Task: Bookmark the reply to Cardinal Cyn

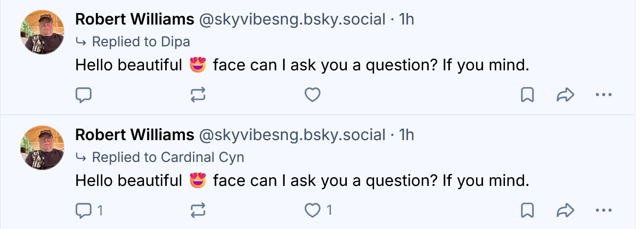Action: [527, 210]
